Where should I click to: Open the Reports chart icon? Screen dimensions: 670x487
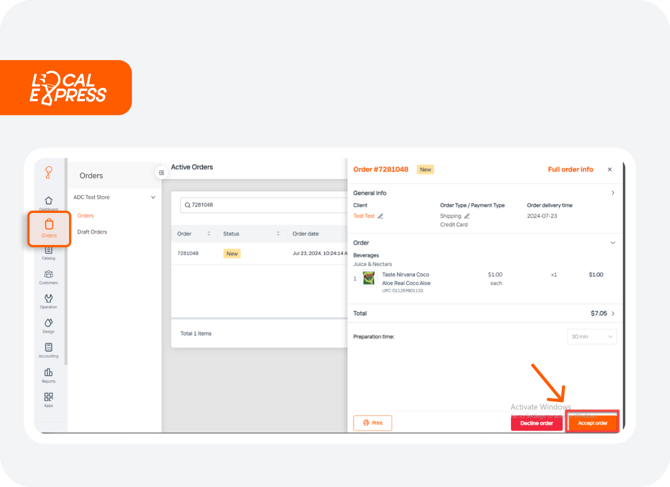pyautogui.click(x=49, y=372)
